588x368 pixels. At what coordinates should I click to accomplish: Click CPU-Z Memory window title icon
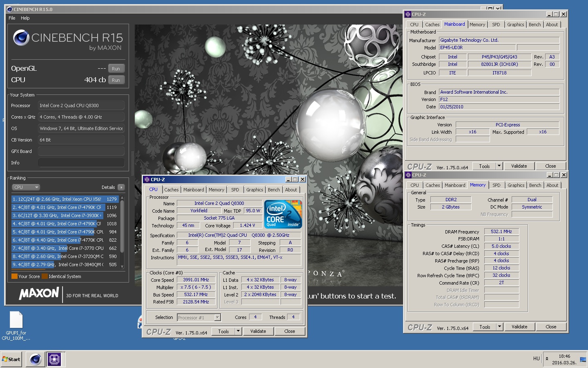408,175
